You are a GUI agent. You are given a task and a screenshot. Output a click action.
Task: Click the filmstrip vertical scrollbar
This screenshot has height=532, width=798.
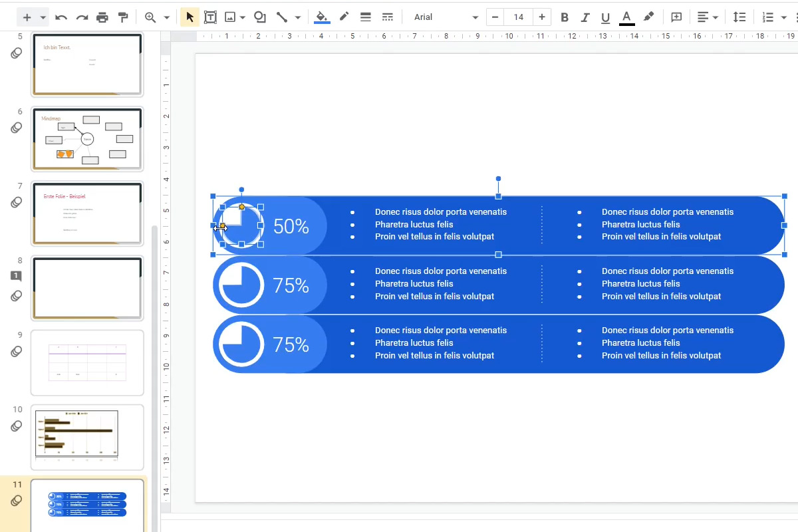point(156,378)
